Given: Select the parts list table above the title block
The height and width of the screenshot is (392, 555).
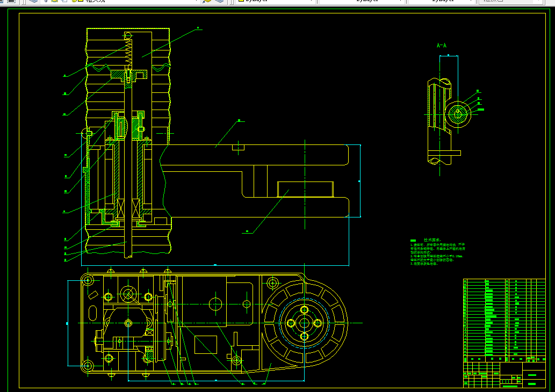Looking at the screenshot, I should [504, 320].
